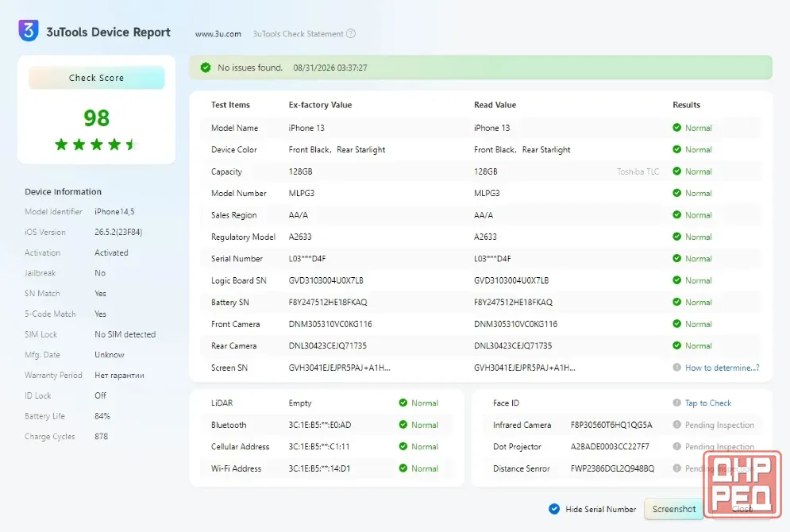The width and height of the screenshot is (790, 532).
Task: Click the iOS Version value 26.5.2(23F84)
Action: click(x=118, y=232)
